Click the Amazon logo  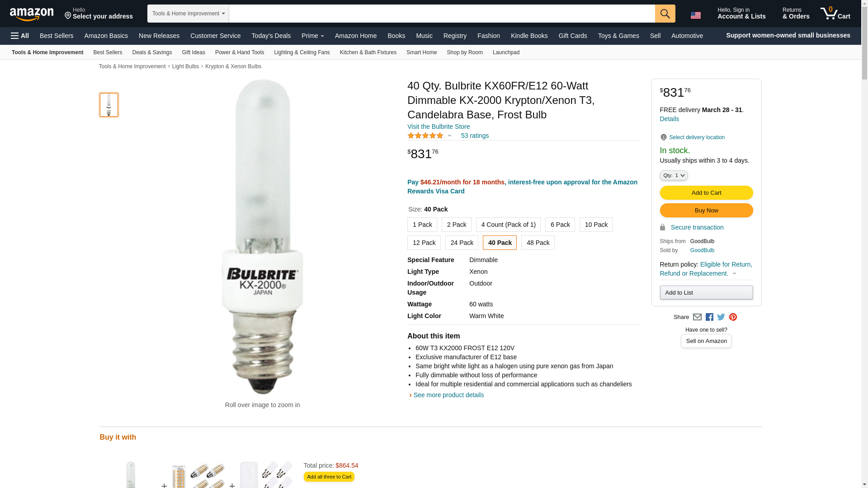(x=32, y=14)
